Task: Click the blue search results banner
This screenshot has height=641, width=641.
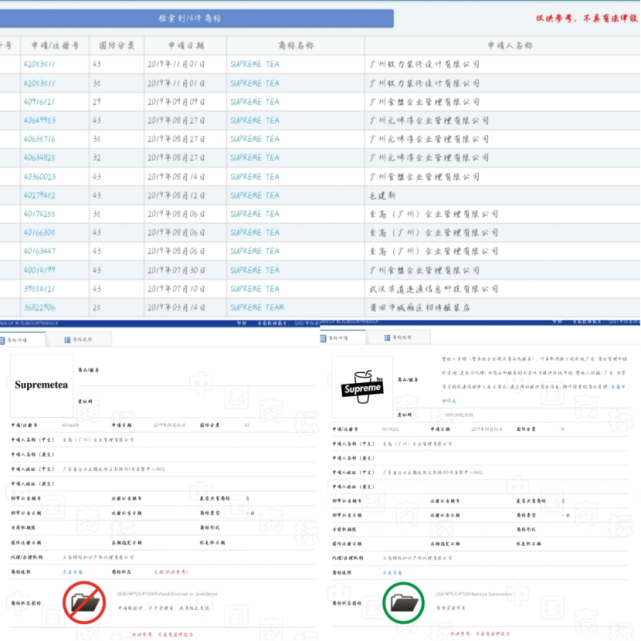Action: point(197,18)
